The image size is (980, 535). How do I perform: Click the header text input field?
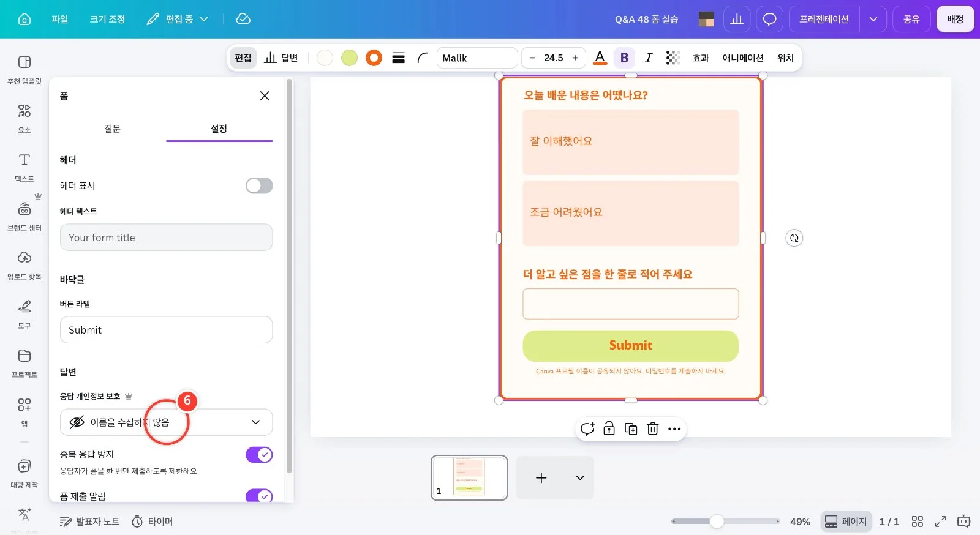(166, 238)
